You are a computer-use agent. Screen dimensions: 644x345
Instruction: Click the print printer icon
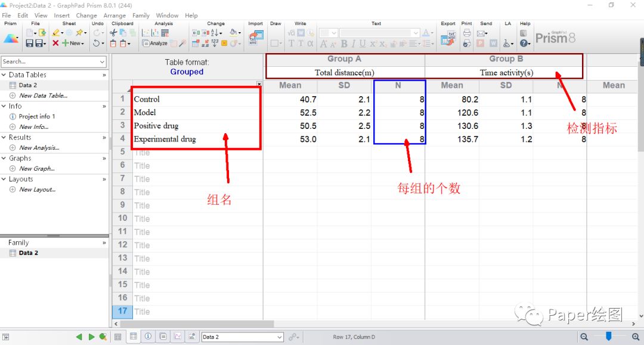(x=466, y=32)
